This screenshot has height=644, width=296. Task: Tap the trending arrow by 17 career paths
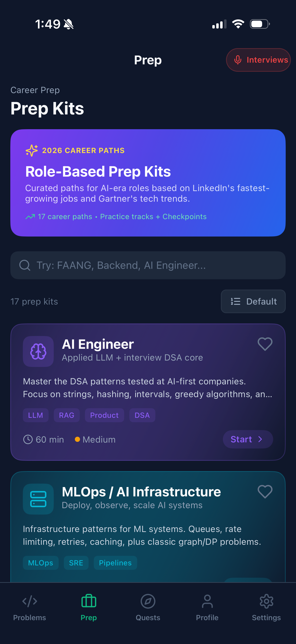point(30,216)
